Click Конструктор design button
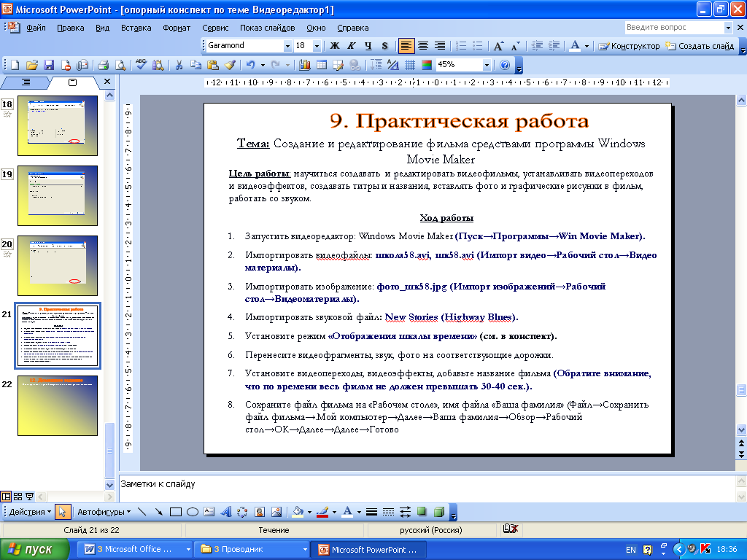The height and width of the screenshot is (560, 747). coord(630,46)
